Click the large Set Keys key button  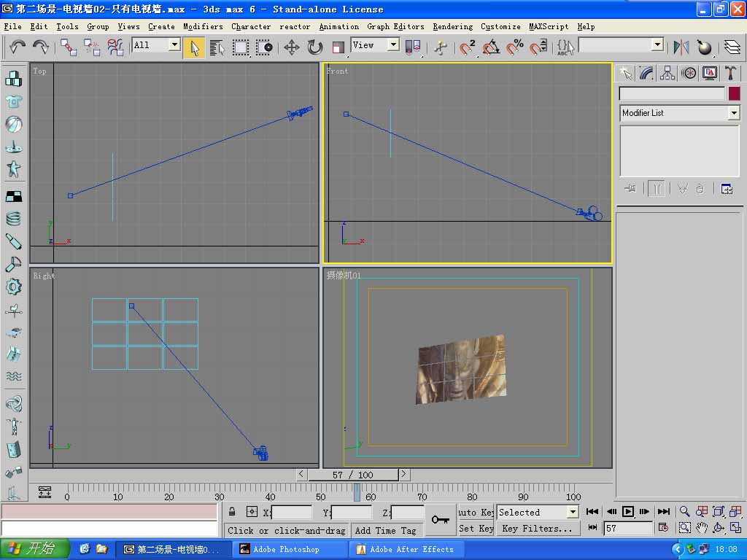click(x=440, y=520)
